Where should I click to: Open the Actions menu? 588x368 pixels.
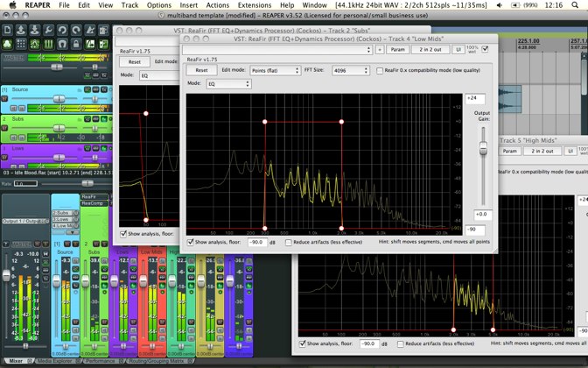click(x=218, y=5)
